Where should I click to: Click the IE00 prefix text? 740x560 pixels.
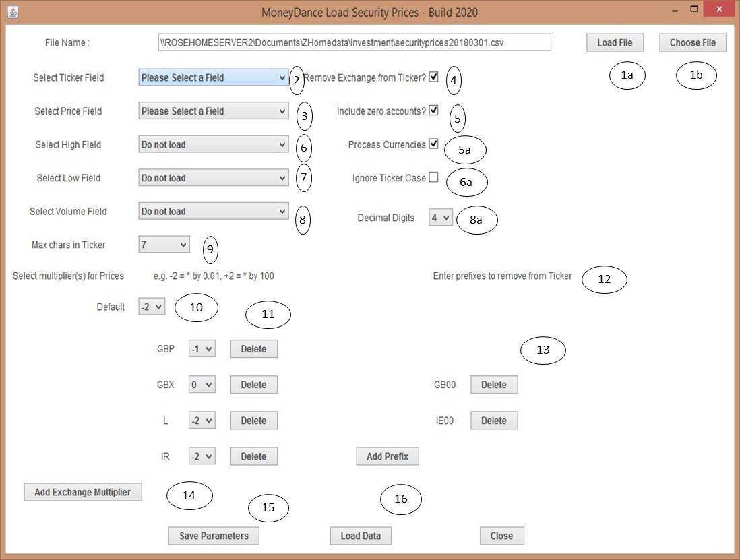[x=445, y=421]
